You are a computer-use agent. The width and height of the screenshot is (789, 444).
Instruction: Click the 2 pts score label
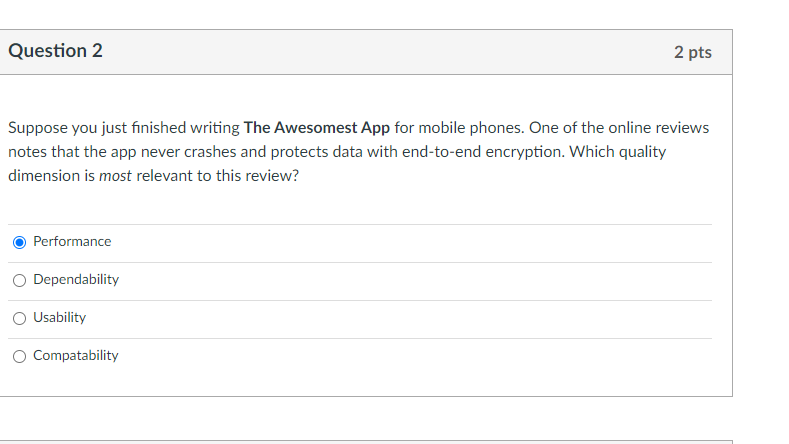point(693,52)
